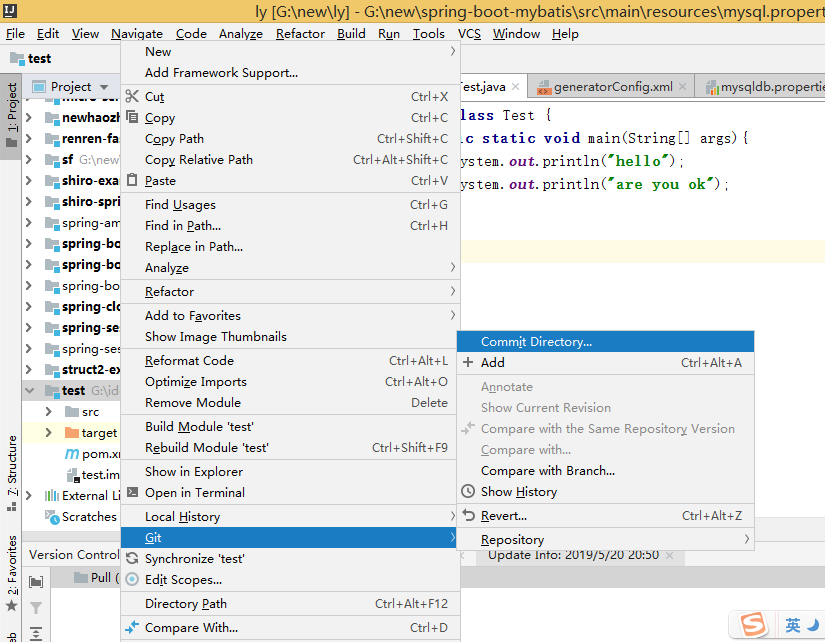Click the plus icon beside Add
This screenshot has height=642, width=825.
click(x=468, y=362)
